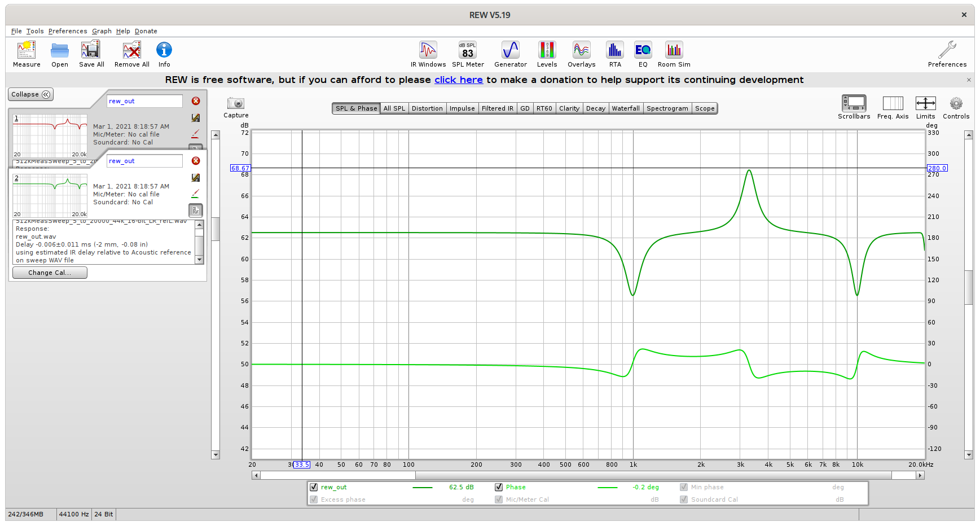Open the Donate menu

coord(146,31)
